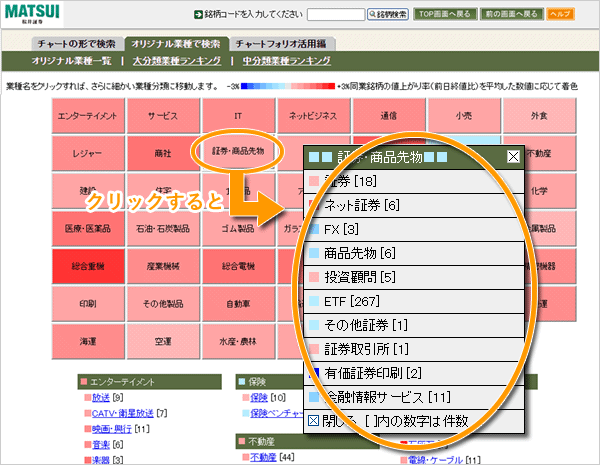This screenshot has width=600, height=465.
Task: Open the チャートフォリオ活用編 tab
Action: [x=281, y=44]
